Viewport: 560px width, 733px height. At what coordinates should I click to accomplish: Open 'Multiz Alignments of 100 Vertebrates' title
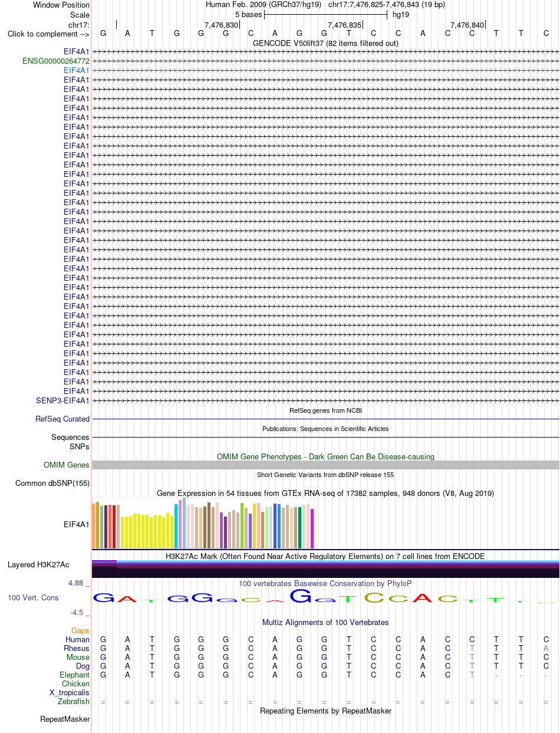[x=325, y=622]
